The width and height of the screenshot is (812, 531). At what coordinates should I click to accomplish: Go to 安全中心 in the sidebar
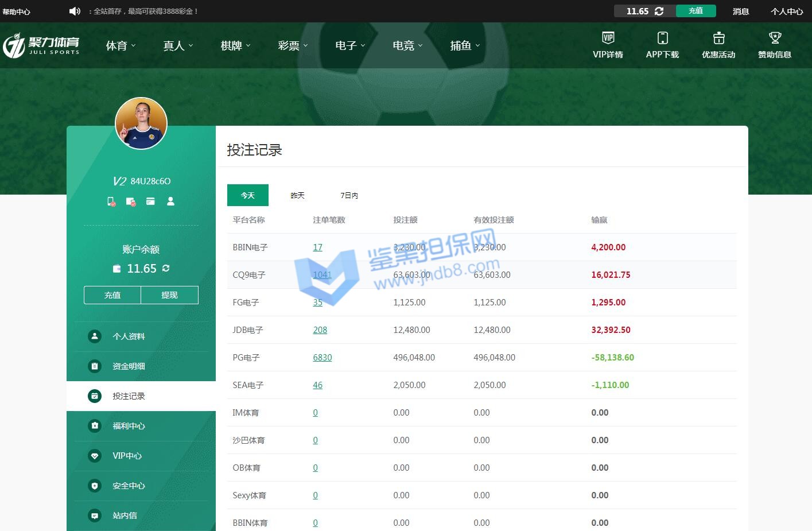pyautogui.click(x=129, y=486)
